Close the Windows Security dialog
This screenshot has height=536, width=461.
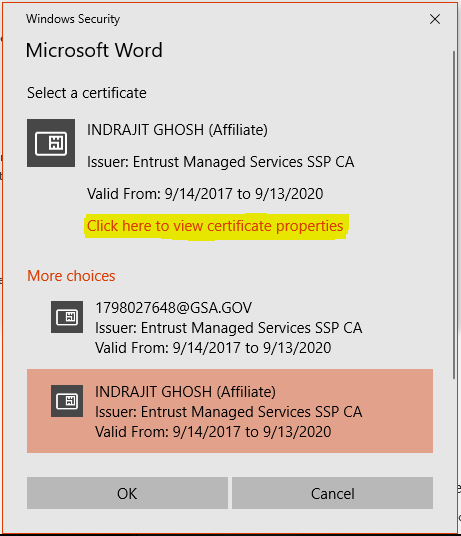(x=435, y=19)
